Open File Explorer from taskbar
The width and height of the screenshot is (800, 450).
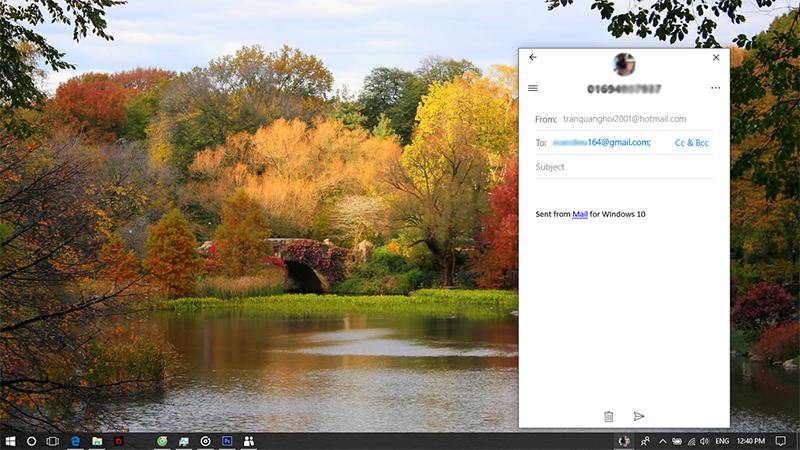[97, 441]
